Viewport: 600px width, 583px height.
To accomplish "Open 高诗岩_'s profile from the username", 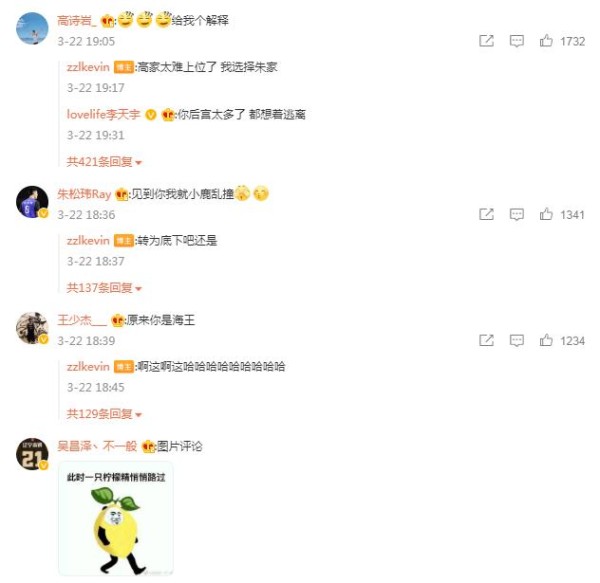I will [x=77, y=20].
